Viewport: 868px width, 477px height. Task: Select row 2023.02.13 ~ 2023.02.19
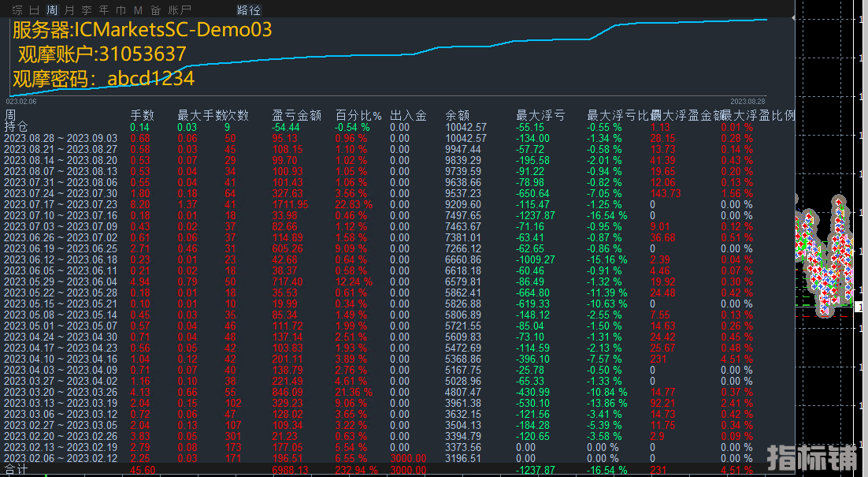click(61, 448)
